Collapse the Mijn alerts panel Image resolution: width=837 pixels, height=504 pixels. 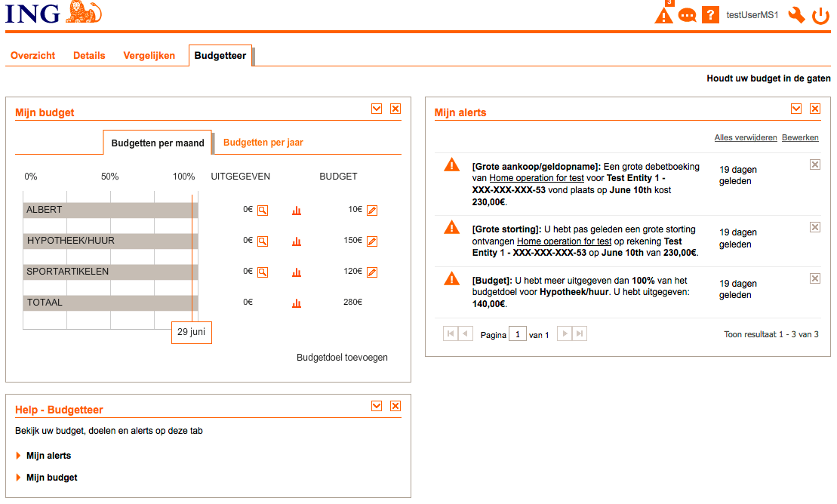coord(795,109)
